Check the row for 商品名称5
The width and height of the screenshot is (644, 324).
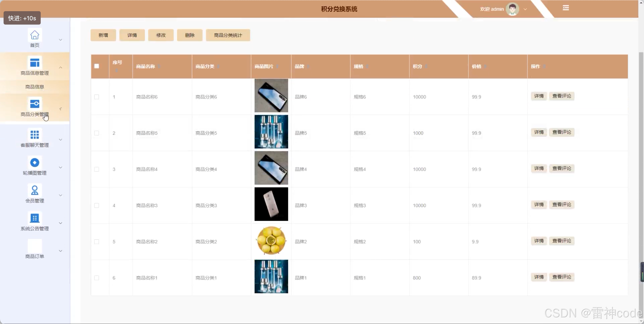click(97, 133)
